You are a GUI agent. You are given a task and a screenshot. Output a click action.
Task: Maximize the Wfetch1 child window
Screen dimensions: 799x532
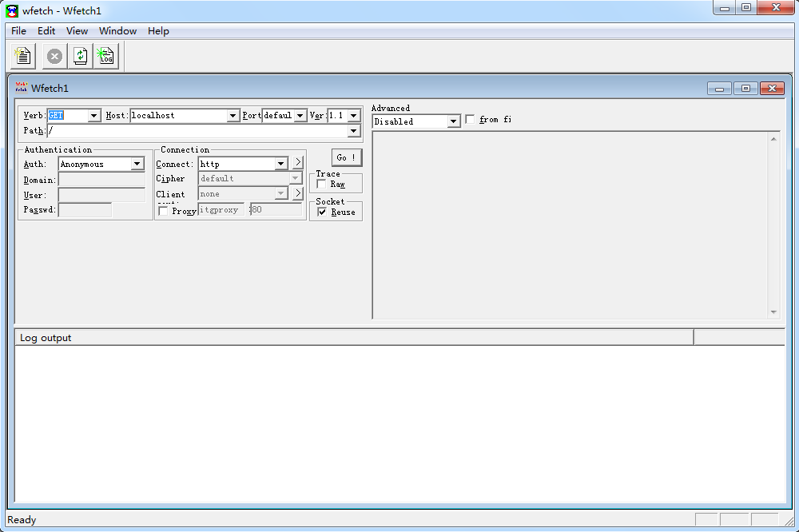[x=745, y=89]
